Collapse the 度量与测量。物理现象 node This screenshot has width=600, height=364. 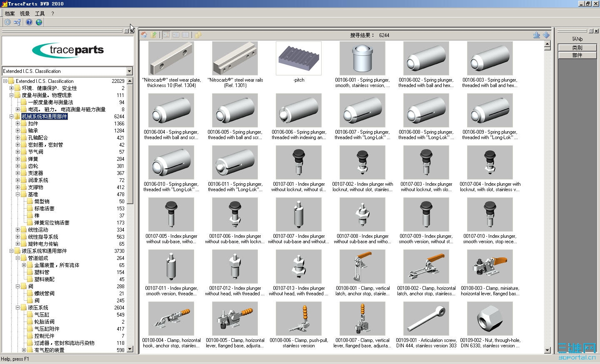tap(12, 95)
